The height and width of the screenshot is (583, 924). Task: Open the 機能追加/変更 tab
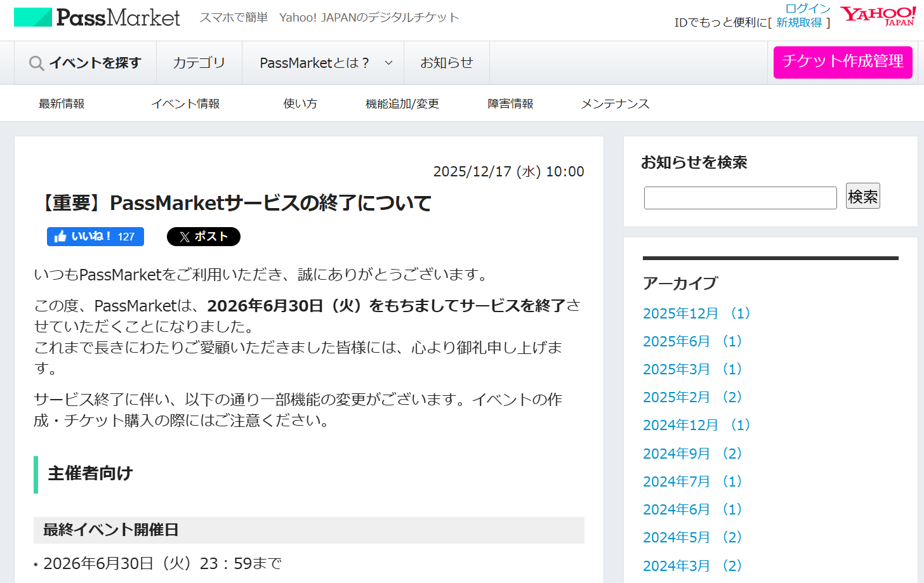402,103
